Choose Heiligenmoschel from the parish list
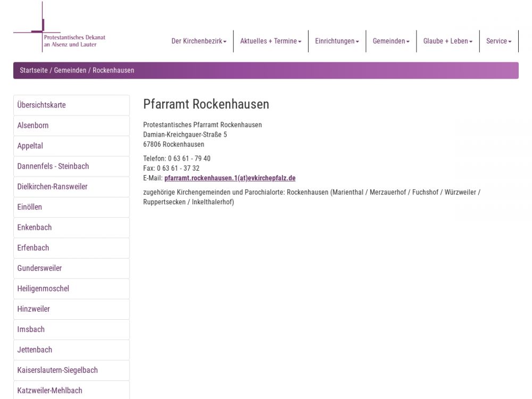The image size is (532, 399). tap(43, 289)
